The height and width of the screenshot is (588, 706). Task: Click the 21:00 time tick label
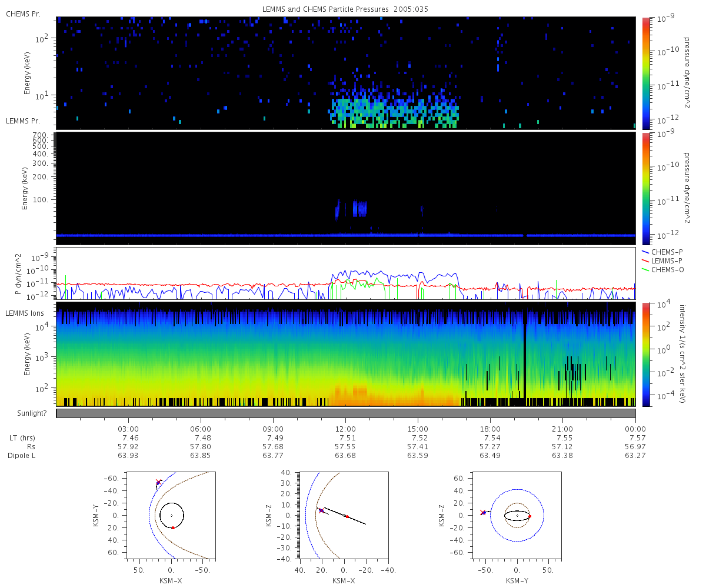pyautogui.click(x=563, y=429)
